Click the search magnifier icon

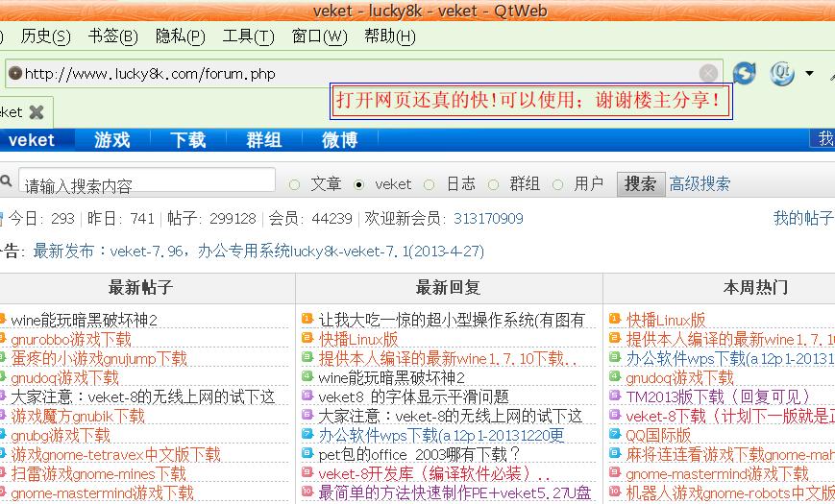point(6,180)
